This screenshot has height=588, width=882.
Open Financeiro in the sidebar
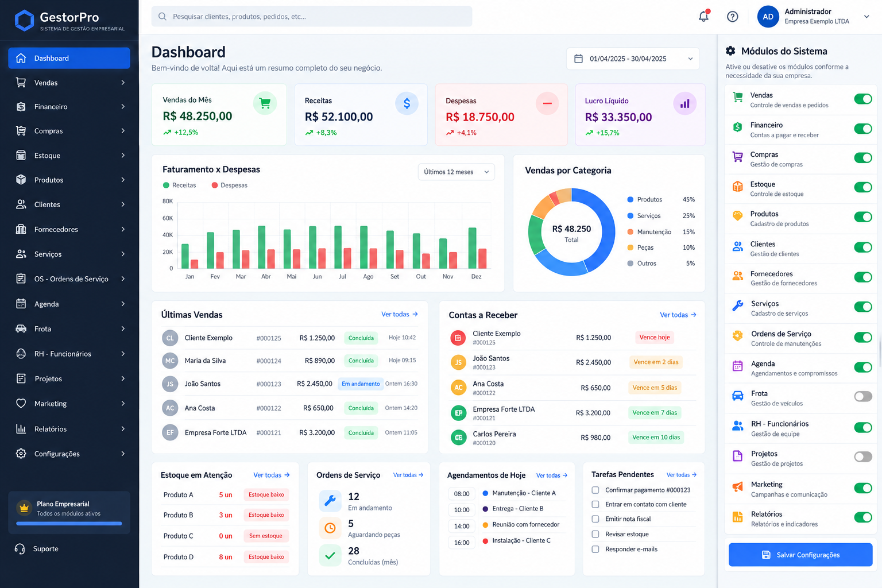tap(69, 107)
